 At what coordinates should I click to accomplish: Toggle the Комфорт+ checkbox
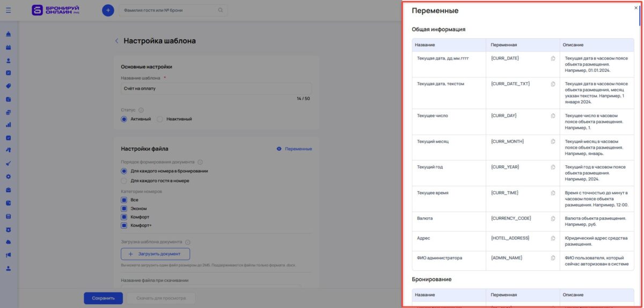124,225
